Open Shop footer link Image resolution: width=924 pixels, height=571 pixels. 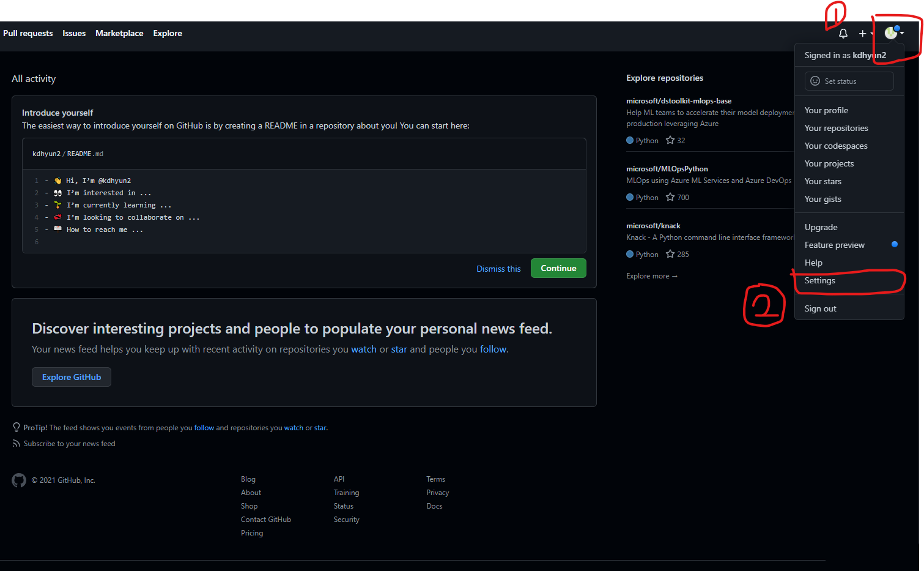pos(249,506)
